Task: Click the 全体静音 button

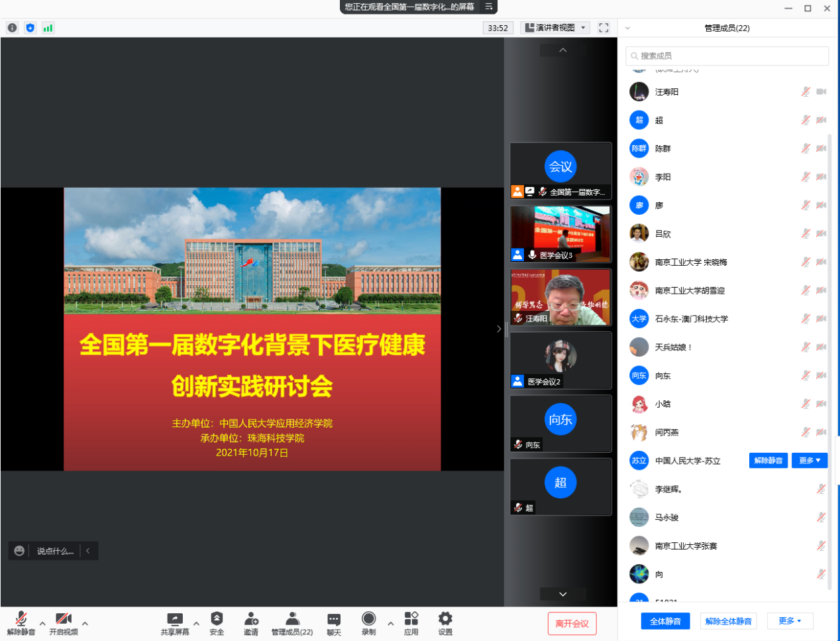Action: point(665,621)
